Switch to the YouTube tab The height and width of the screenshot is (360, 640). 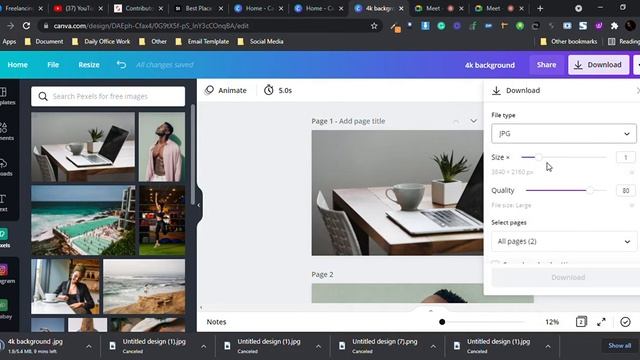[x=79, y=8]
